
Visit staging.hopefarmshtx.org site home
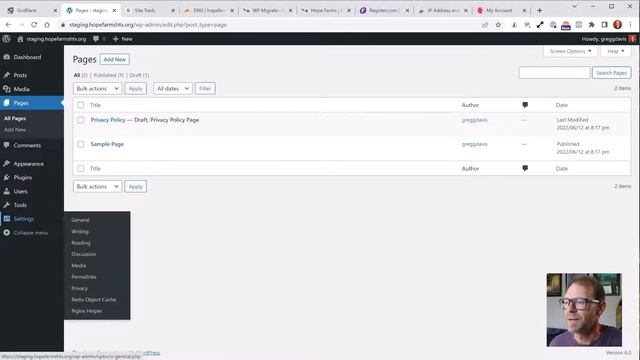tap(52, 39)
